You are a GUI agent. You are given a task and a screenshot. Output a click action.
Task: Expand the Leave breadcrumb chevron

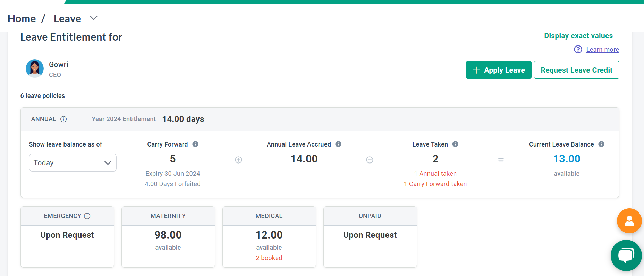pos(94,18)
